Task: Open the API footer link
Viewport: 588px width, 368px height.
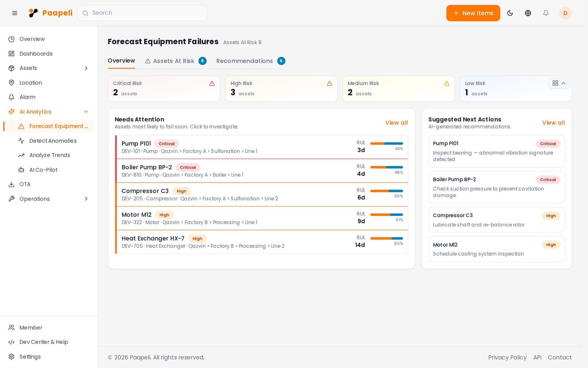Action: click(537, 358)
